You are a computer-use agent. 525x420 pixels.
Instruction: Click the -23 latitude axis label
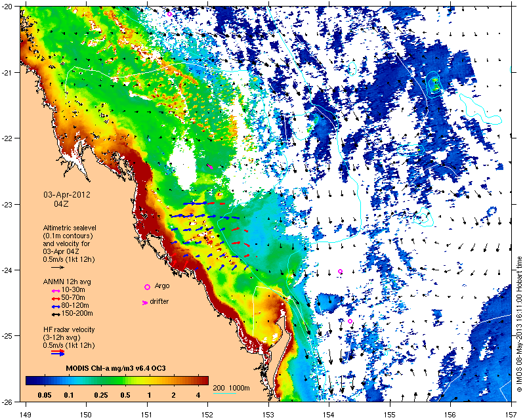point(7,205)
